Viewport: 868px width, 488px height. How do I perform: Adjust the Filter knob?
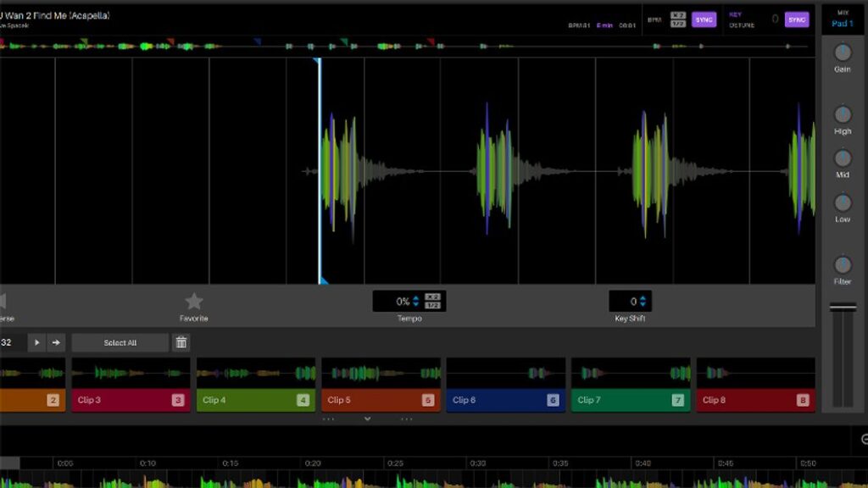pyautogui.click(x=843, y=265)
